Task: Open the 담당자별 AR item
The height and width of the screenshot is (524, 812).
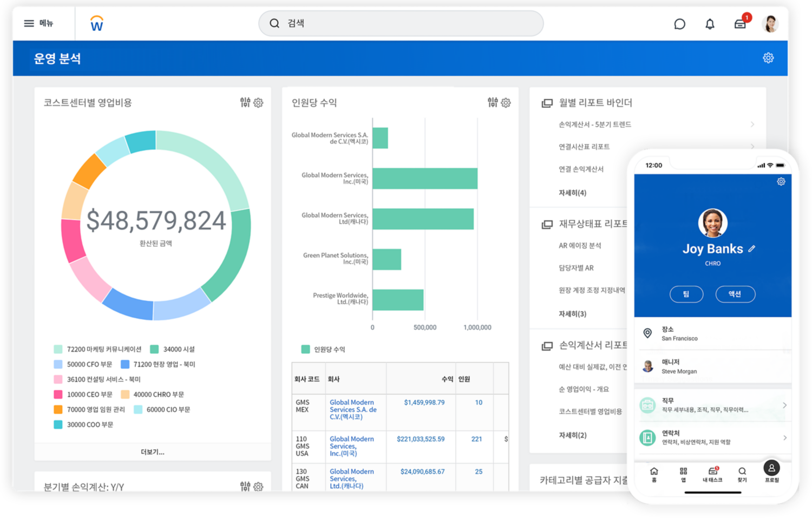Action: [x=576, y=268]
